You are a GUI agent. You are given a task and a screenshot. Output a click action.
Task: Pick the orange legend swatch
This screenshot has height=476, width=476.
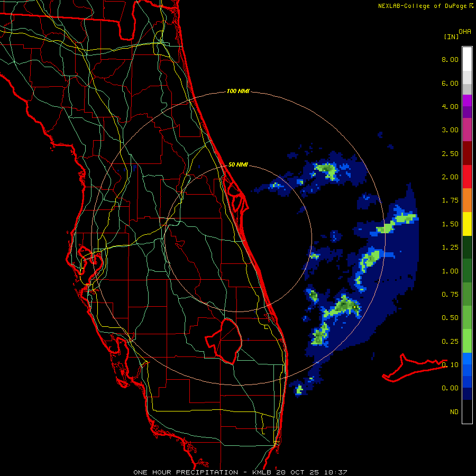click(x=467, y=200)
